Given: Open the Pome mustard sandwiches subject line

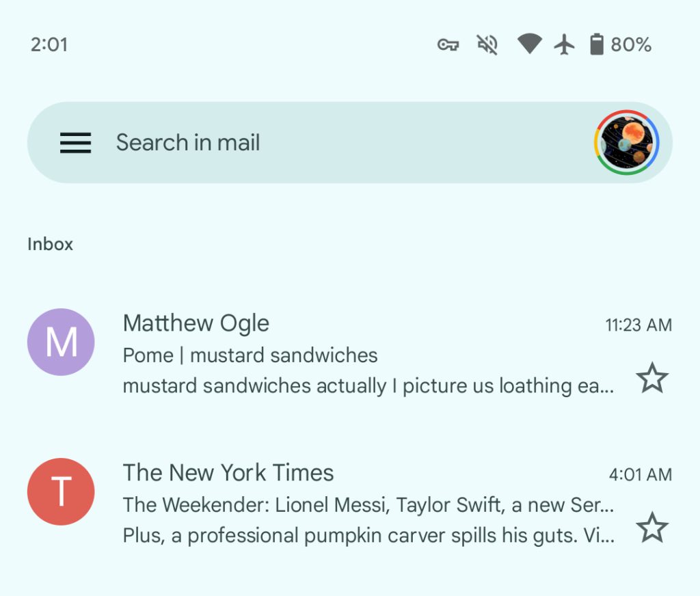Looking at the screenshot, I should click(x=250, y=355).
